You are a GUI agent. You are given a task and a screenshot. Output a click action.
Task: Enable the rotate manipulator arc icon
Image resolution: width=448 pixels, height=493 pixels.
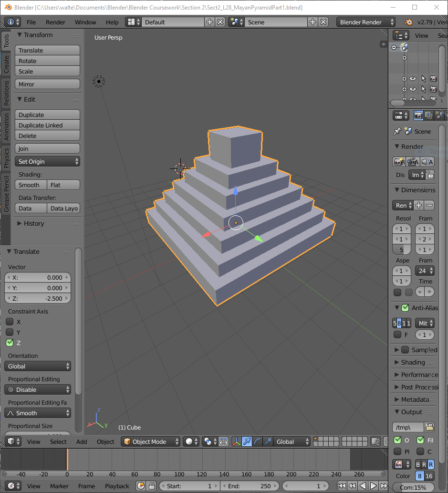point(258,441)
